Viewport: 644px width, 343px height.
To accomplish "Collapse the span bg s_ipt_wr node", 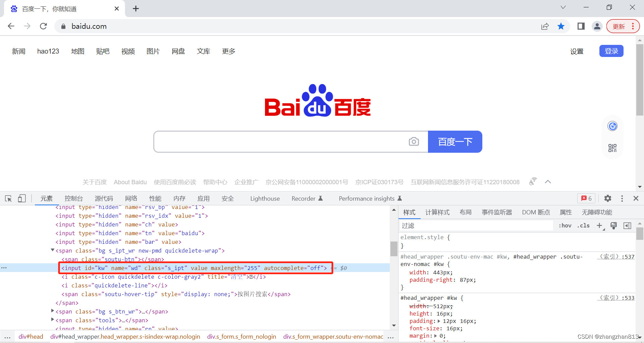I will [x=53, y=250].
